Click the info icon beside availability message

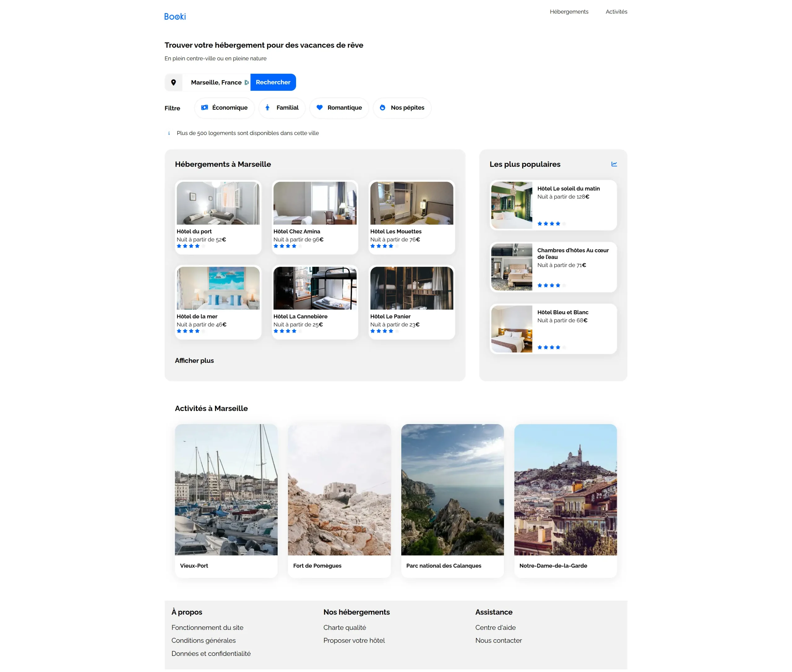[169, 133]
